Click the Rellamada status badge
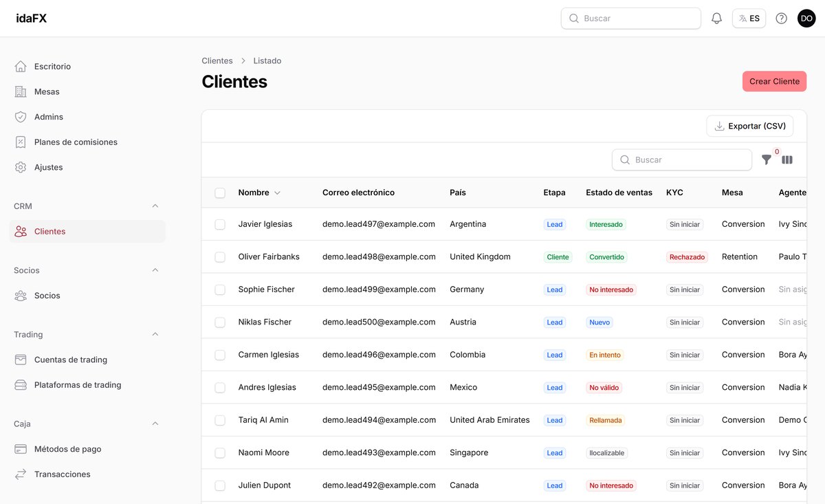This screenshot has height=504, width=825. [x=606, y=420]
